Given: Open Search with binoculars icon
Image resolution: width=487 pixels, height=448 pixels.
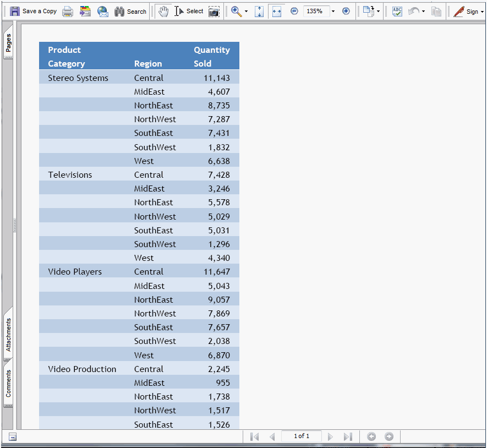Looking at the screenshot, I should pos(119,12).
